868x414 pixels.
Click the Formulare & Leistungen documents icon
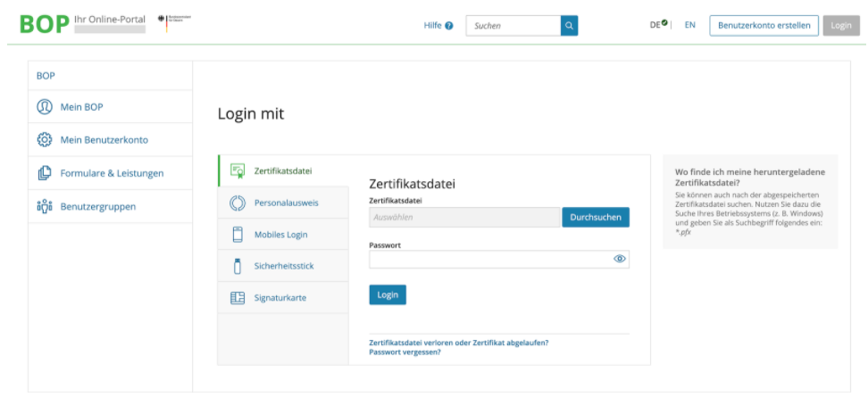(45, 173)
